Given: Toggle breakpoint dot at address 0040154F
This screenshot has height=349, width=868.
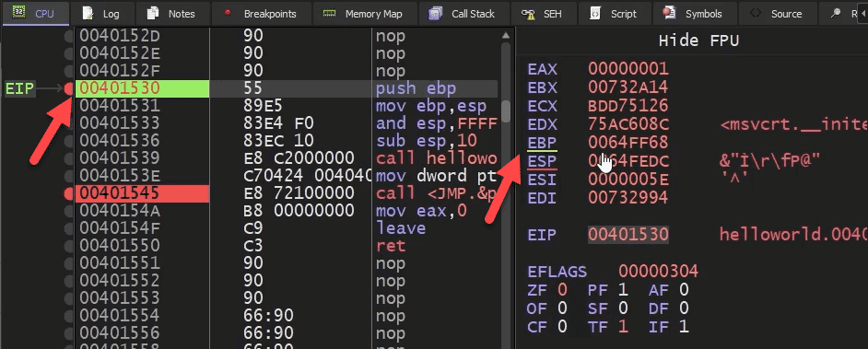Looking at the screenshot, I should click(68, 228).
